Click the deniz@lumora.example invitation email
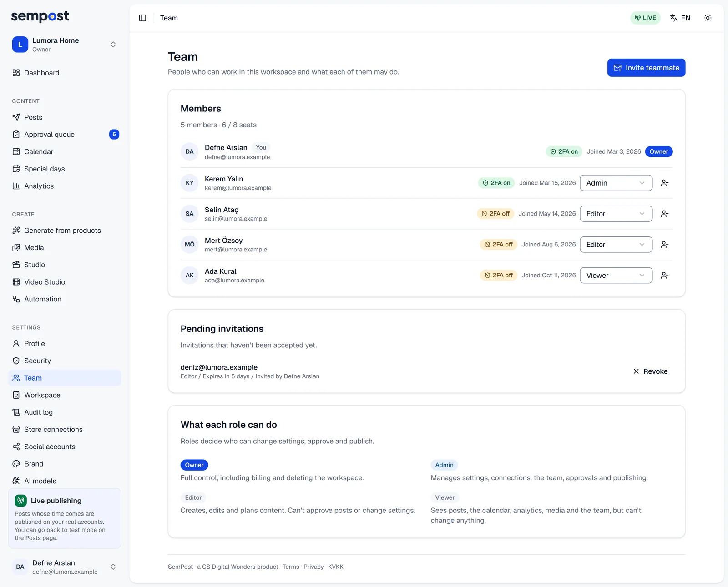 pos(219,367)
